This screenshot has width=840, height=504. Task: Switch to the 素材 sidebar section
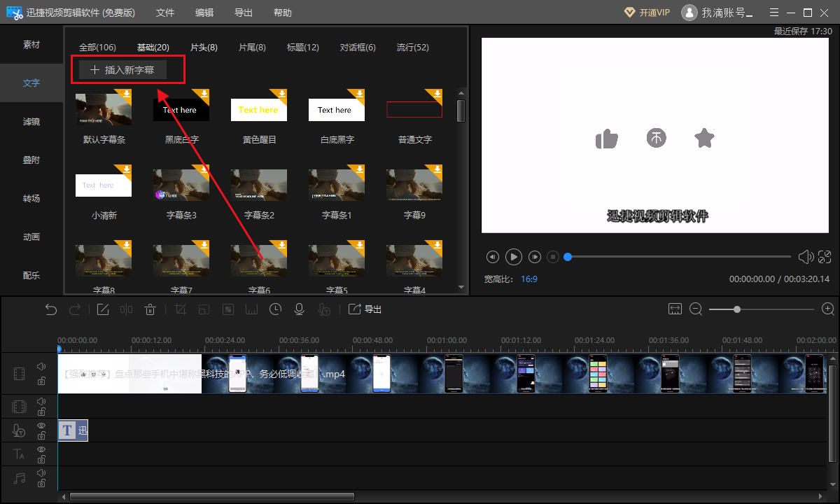(x=31, y=44)
